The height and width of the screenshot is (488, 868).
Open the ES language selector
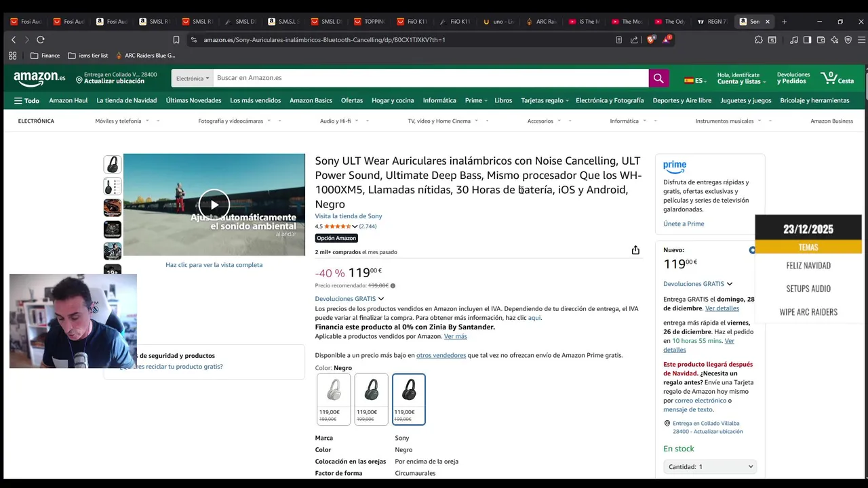click(696, 80)
